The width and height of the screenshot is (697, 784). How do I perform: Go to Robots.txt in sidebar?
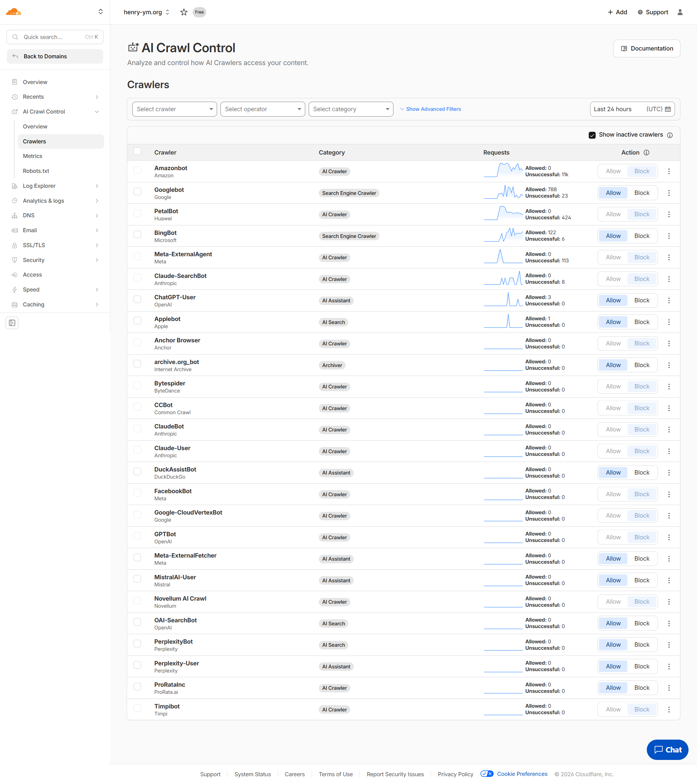pyautogui.click(x=36, y=171)
